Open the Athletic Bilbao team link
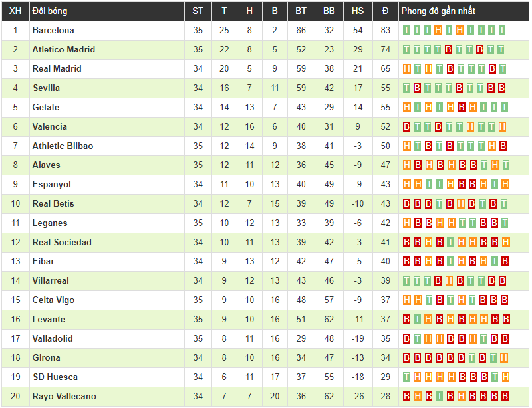The height and width of the screenshot is (408, 532). click(x=63, y=146)
